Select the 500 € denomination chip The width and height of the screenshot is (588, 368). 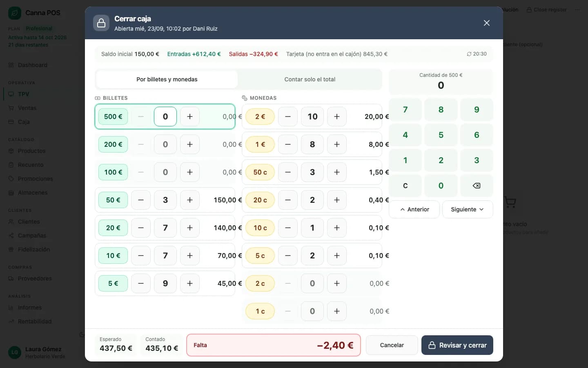[113, 117]
